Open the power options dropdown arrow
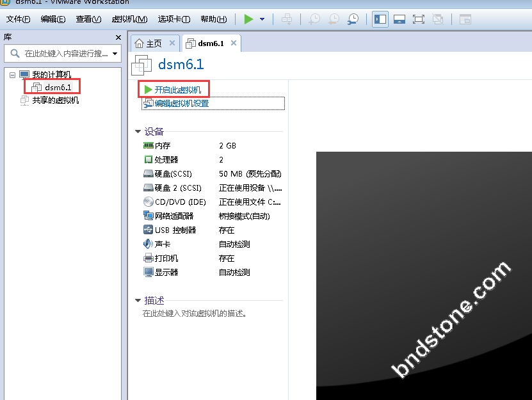Screen dimensions: 532x400 (262, 19)
